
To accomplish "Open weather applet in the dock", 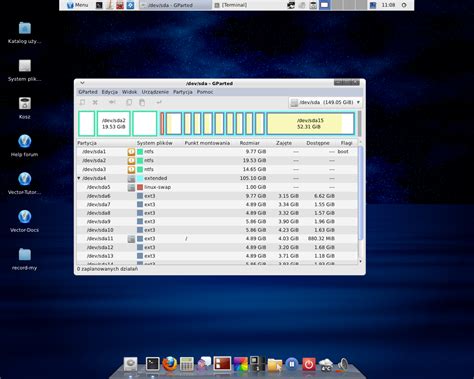I will point(326,364).
